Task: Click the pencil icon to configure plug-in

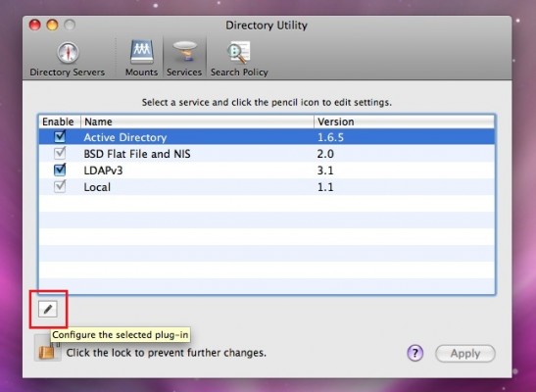Action: tap(48, 309)
